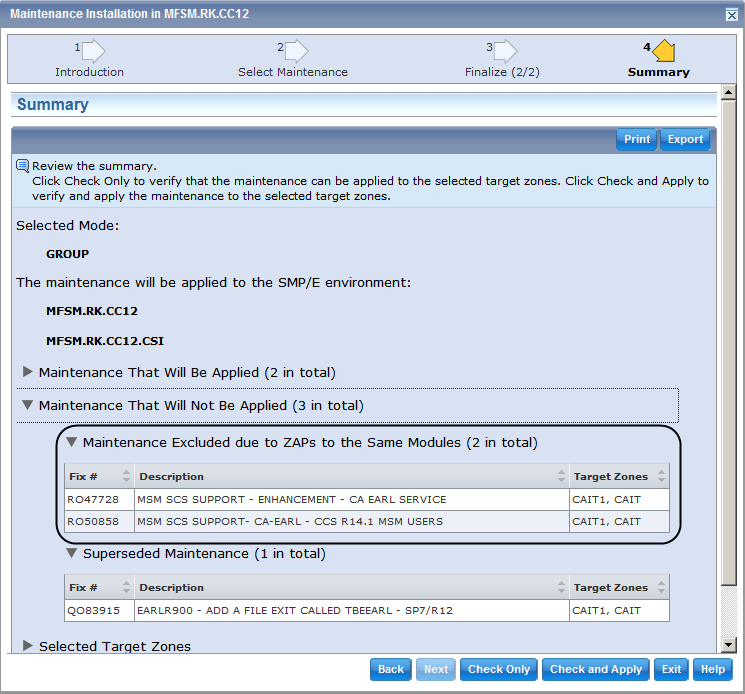Click Target Zones cell in QO83915 row

click(619, 611)
